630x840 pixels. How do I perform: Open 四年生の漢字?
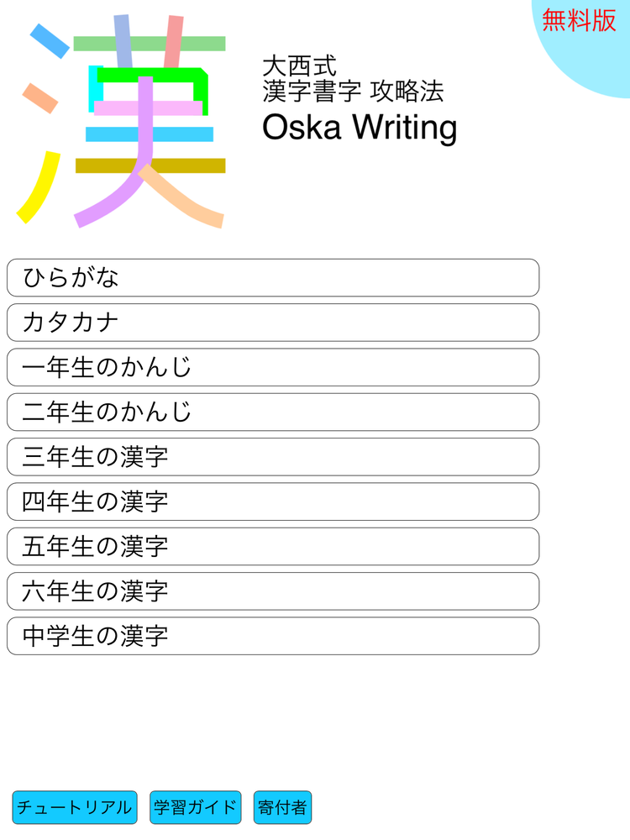pos(273,501)
